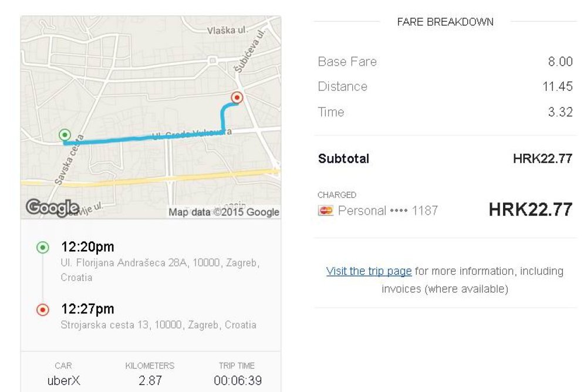This screenshot has width=587, height=392.
Task: Click the Distance fare amount 11.45
Action: [x=557, y=87]
